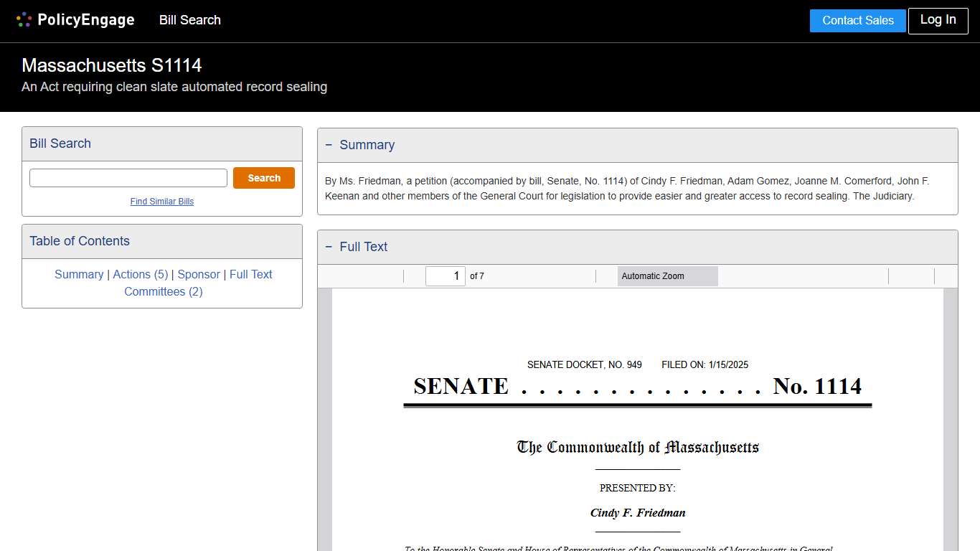This screenshot has width=980, height=551.
Task: Click the Contact Sales button
Action: click(857, 20)
